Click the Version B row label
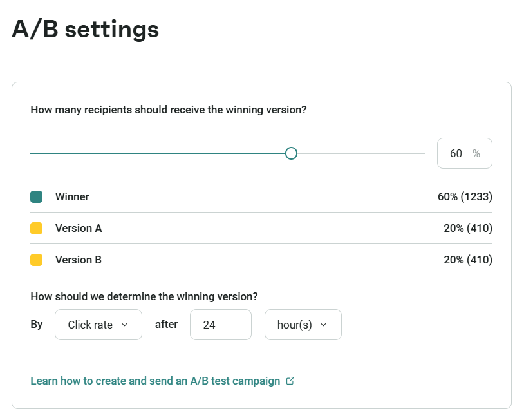 [79, 260]
